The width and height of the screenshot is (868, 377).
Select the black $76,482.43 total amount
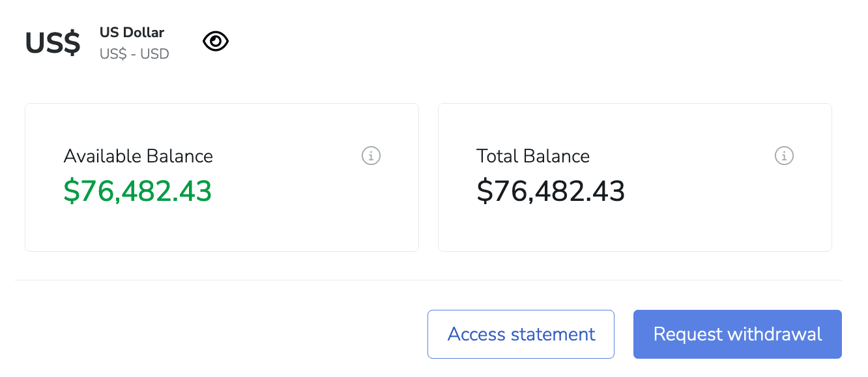click(551, 191)
